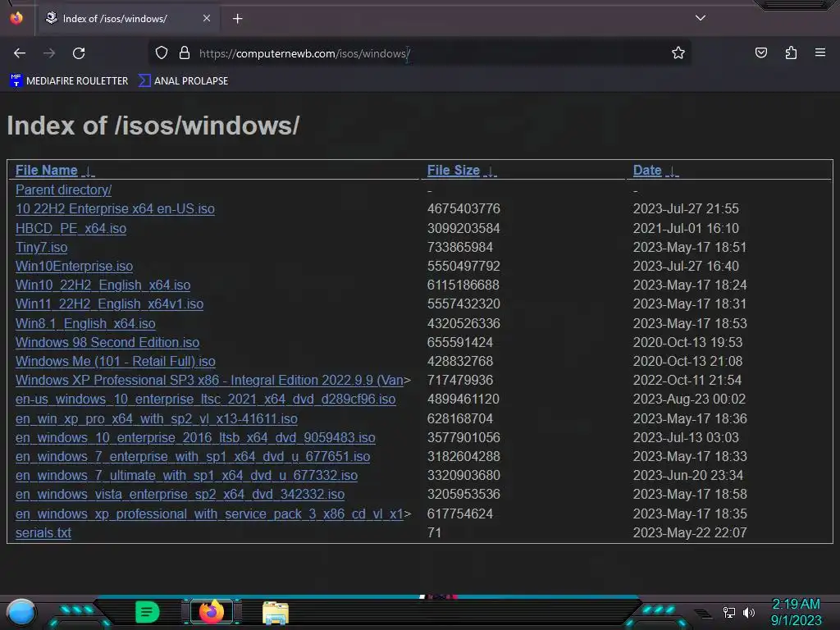
Task: Open the Tiny7.iso link
Action: point(41,248)
